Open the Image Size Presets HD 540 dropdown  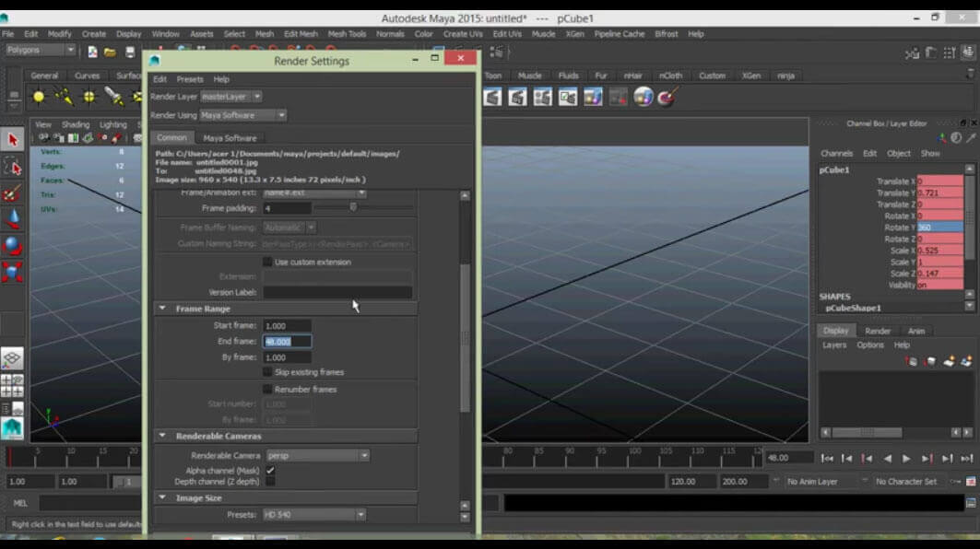(x=313, y=515)
